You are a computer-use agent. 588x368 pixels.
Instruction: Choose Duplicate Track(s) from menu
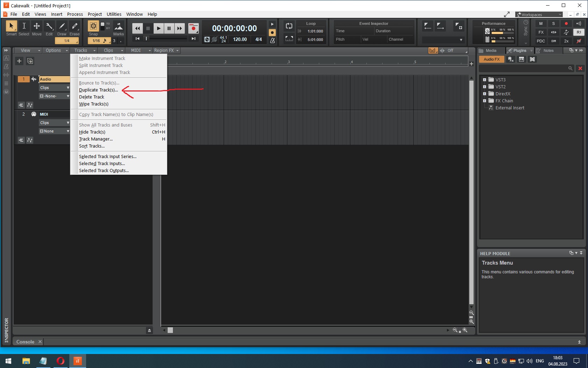tap(98, 90)
